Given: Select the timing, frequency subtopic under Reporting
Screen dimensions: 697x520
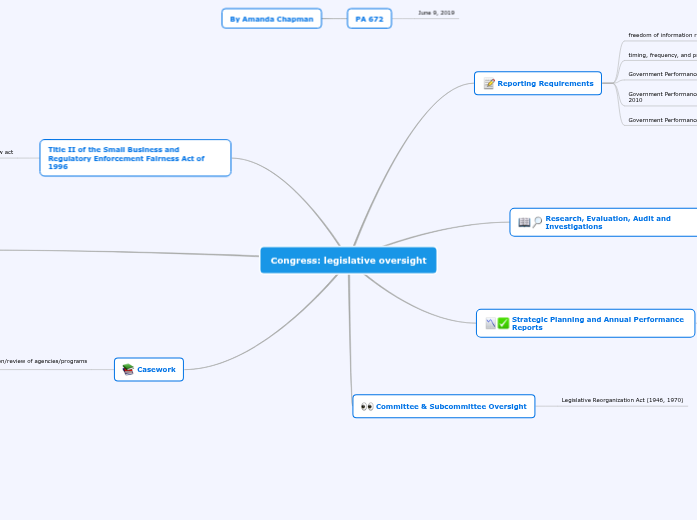Looking at the screenshot, I should [662, 55].
